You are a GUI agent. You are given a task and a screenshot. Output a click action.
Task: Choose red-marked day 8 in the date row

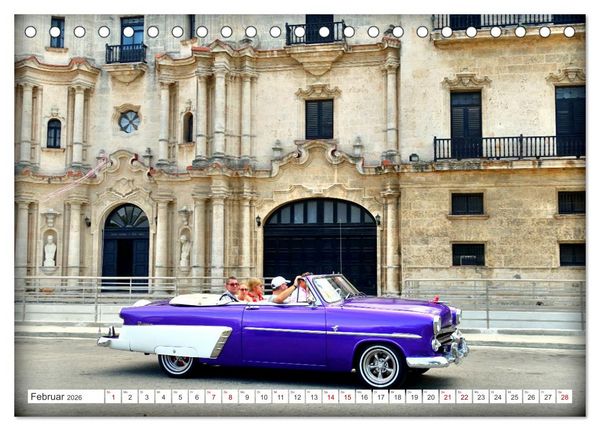(x=230, y=397)
